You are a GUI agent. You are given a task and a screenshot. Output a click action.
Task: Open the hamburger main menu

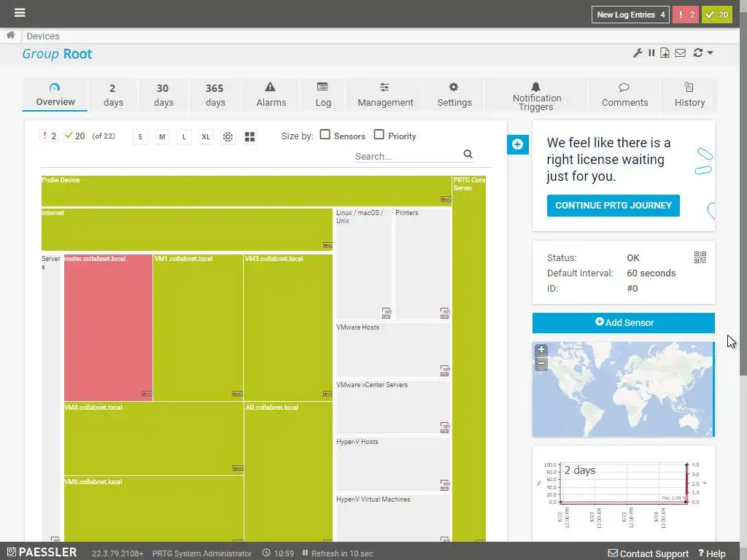20,12
